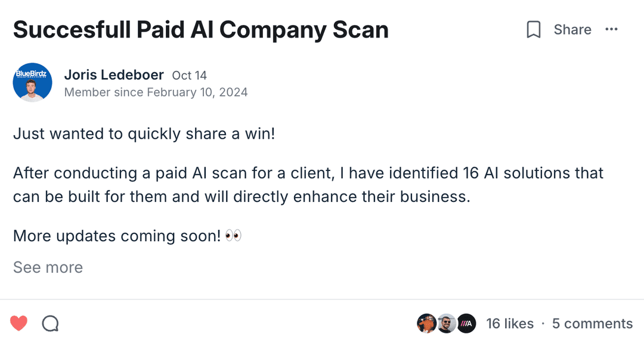Expand the post with See more
644x340 pixels.
pyautogui.click(x=48, y=267)
